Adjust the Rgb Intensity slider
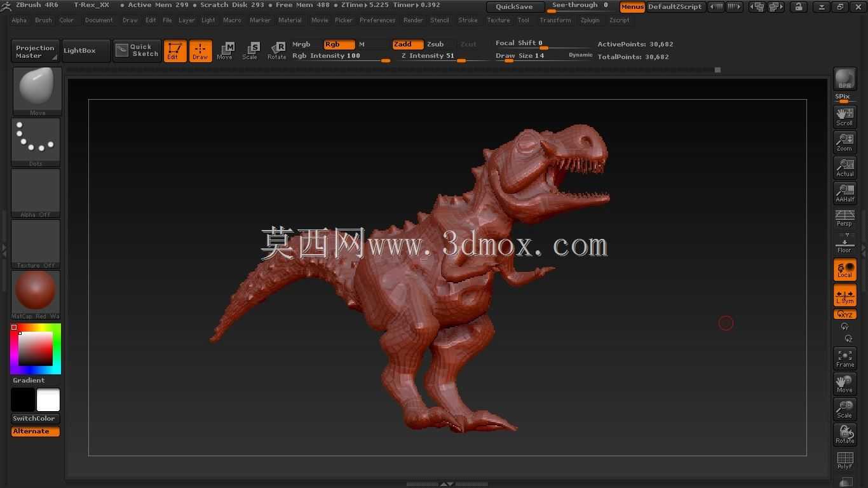The height and width of the screenshot is (488, 868). [341, 57]
